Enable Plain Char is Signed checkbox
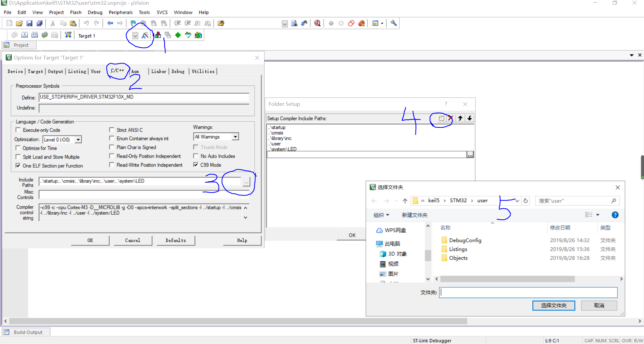 click(112, 147)
